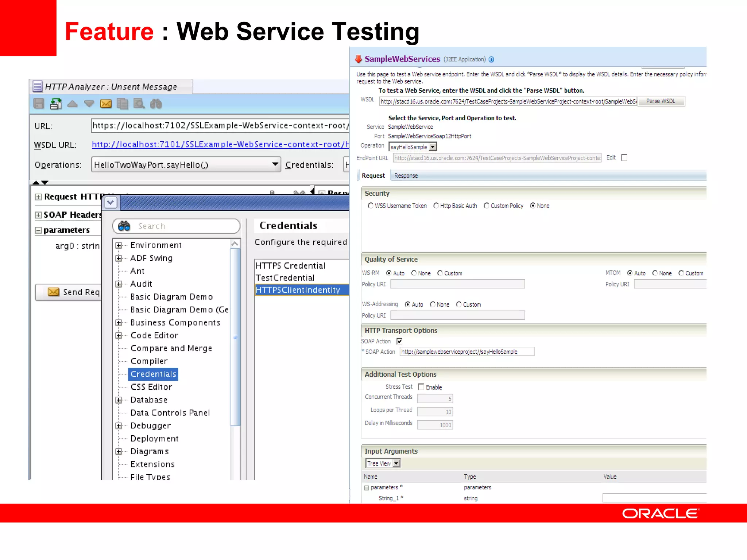Click the SOAP Action URL field
Viewport: 747px width, 560px height.
pyautogui.click(x=467, y=351)
